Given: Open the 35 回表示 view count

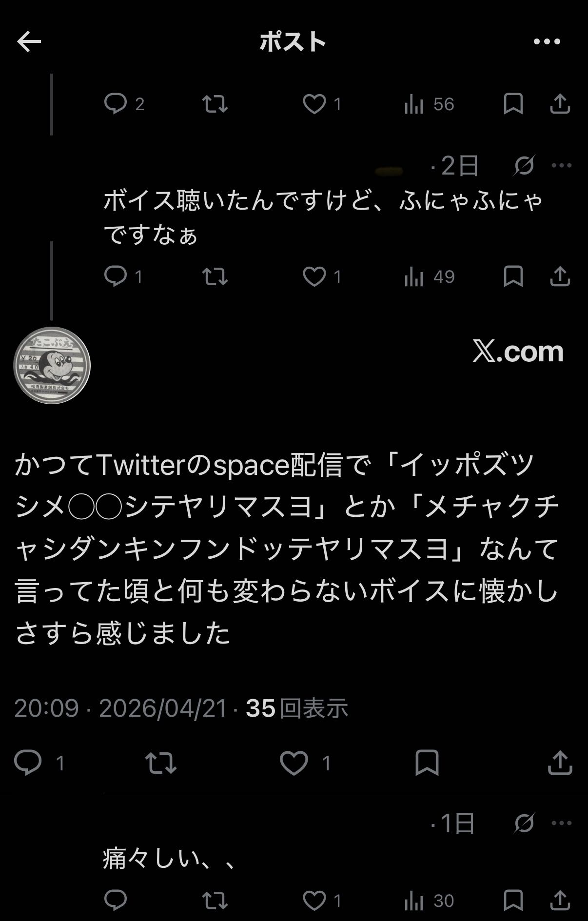Looking at the screenshot, I should 297,708.
